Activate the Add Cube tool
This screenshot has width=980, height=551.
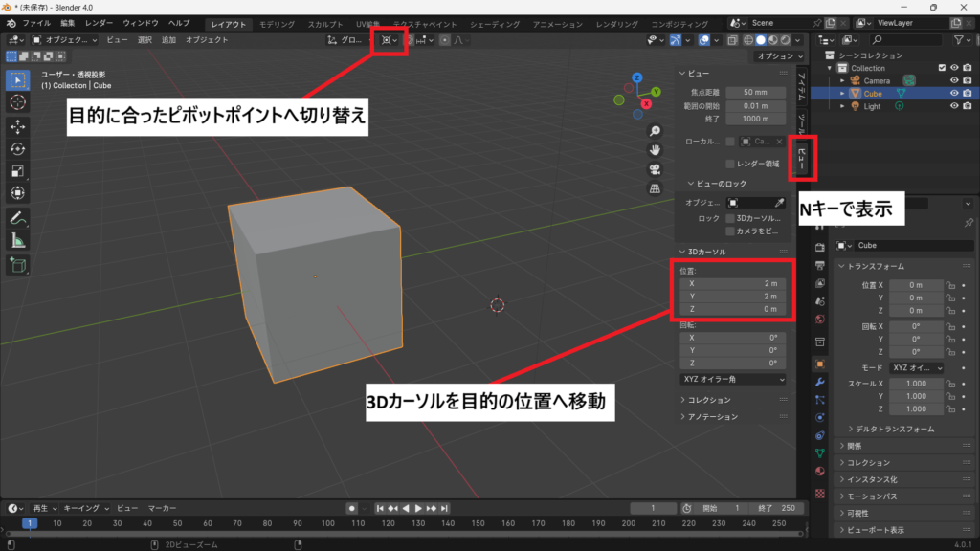click(x=17, y=265)
